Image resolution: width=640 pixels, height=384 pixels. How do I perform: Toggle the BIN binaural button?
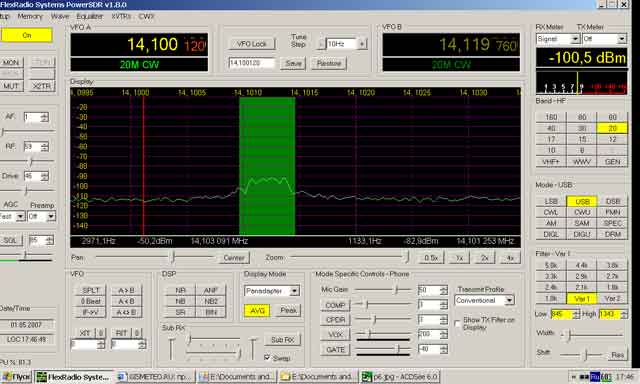[x=211, y=313]
